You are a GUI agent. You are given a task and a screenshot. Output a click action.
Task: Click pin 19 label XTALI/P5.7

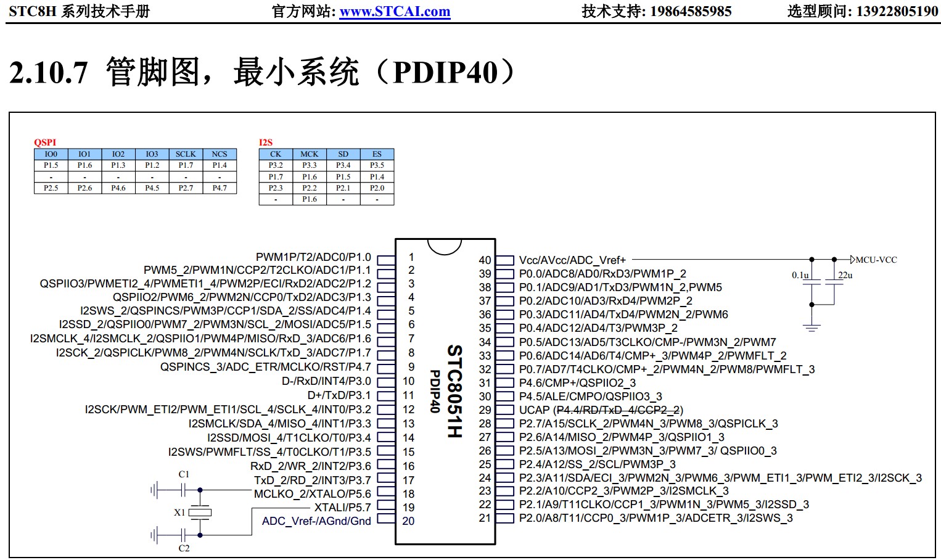(342, 508)
